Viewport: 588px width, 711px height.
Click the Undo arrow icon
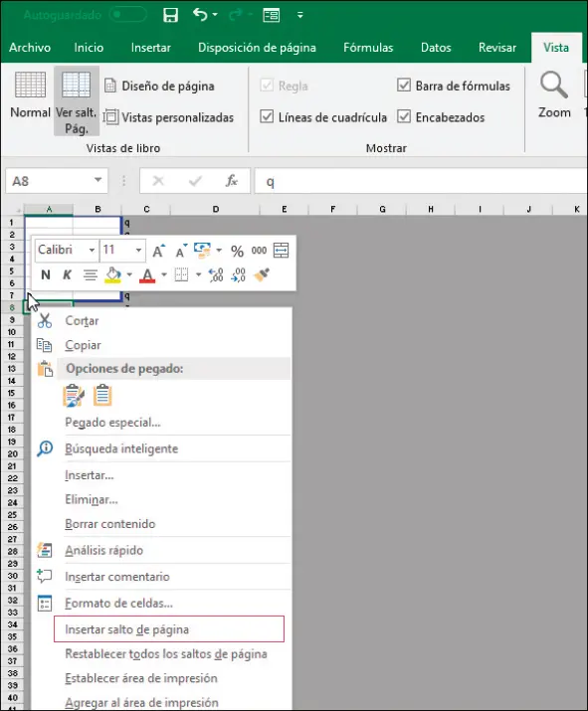coord(200,15)
